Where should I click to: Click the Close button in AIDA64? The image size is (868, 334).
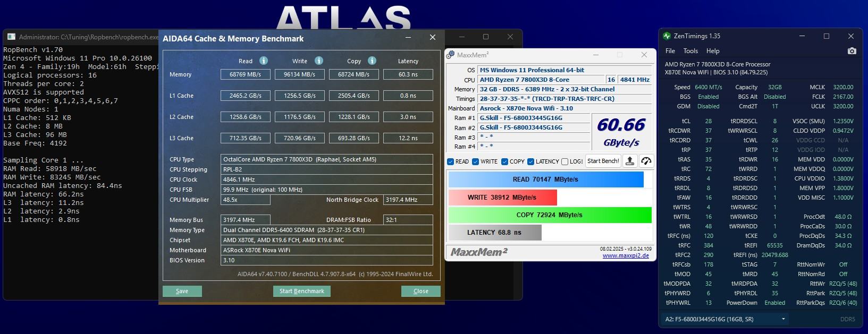coord(421,291)
